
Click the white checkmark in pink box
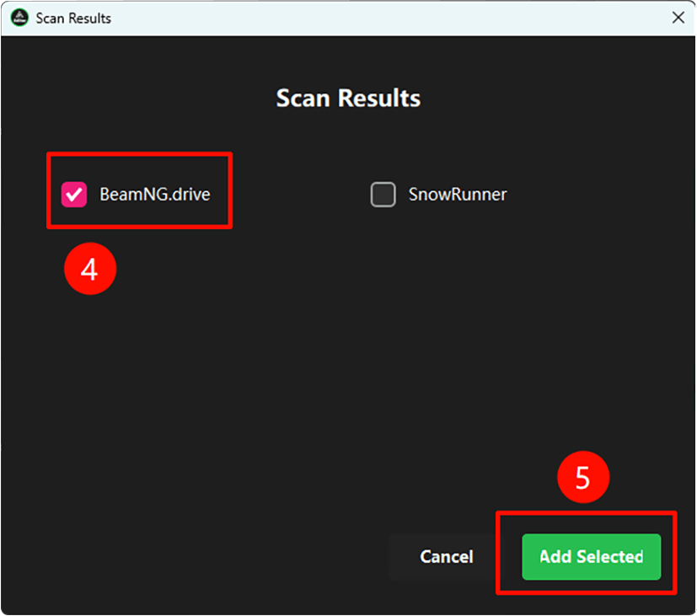[x=74, y=195]
